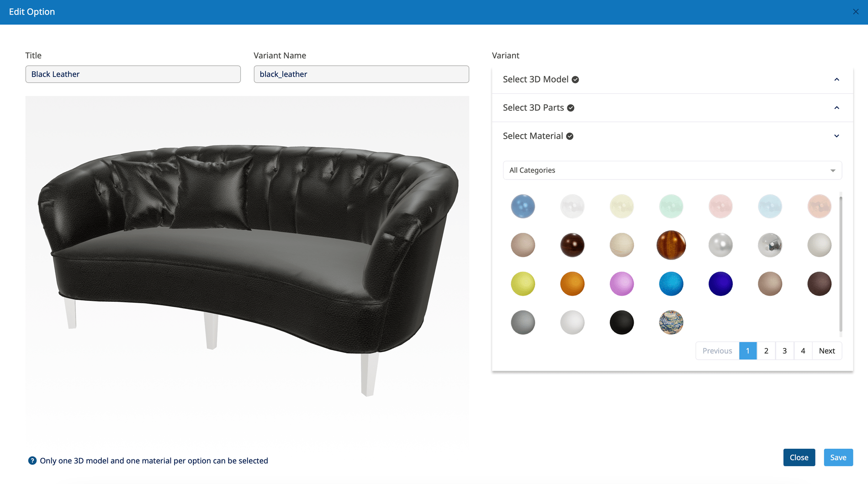Click the Variant Name input field

[x=361, y=74]
